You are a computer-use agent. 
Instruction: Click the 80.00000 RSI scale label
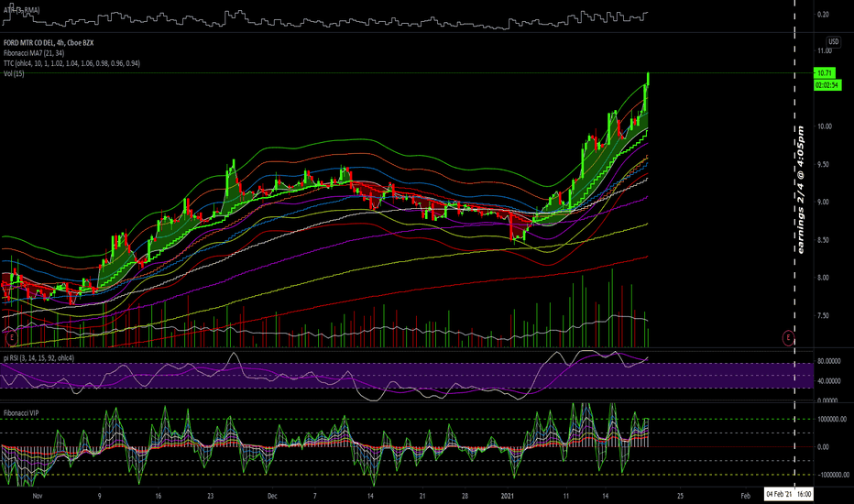tap(828, 361)
